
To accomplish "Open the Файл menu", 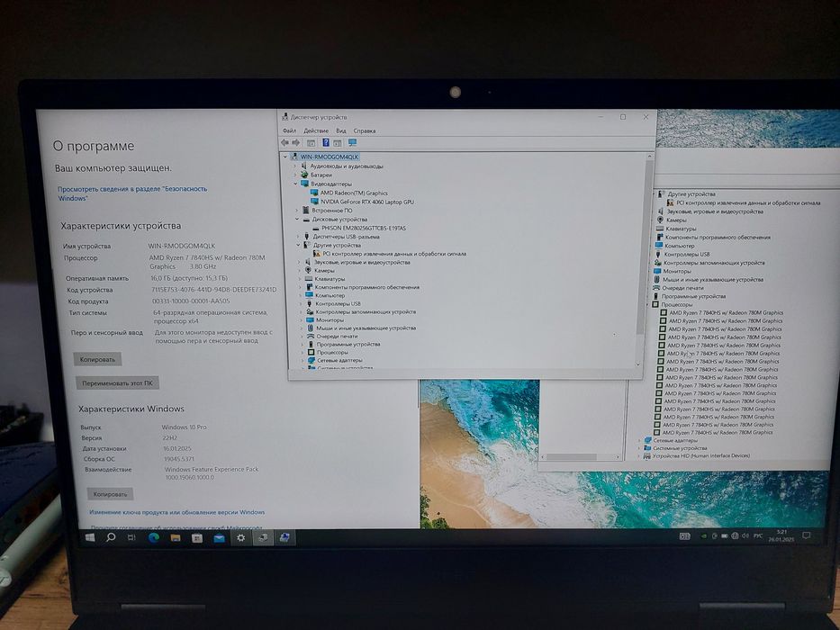I will pos(289,130).
